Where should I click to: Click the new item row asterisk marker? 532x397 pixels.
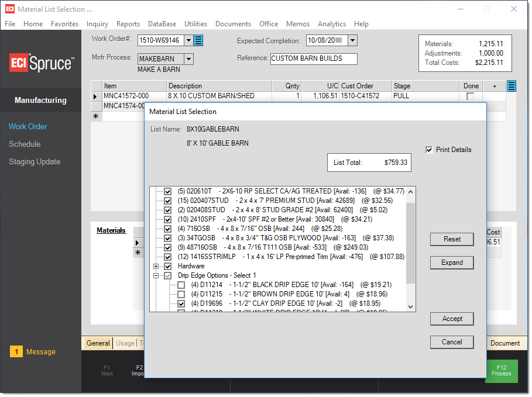pyautogui.click(x=95, y=116)
